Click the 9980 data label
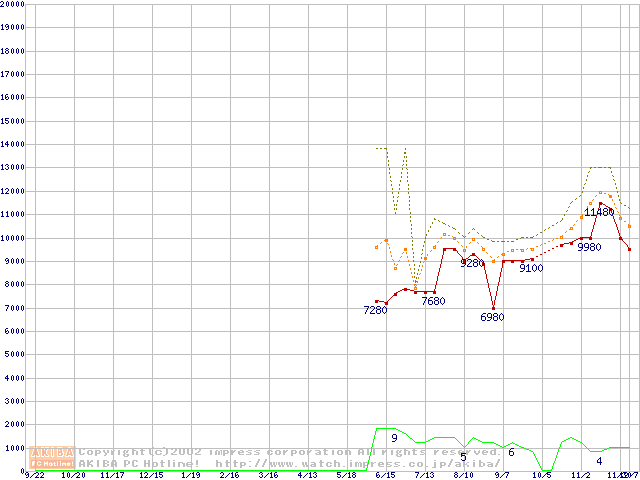The width and height of the screenshot is (640, 480). 589,247
